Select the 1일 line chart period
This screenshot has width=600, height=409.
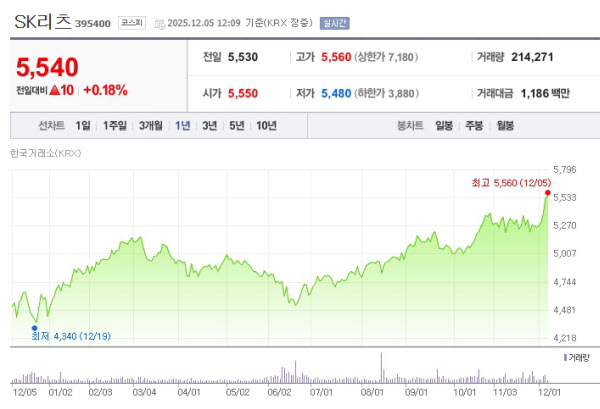[x=83, y=126]
